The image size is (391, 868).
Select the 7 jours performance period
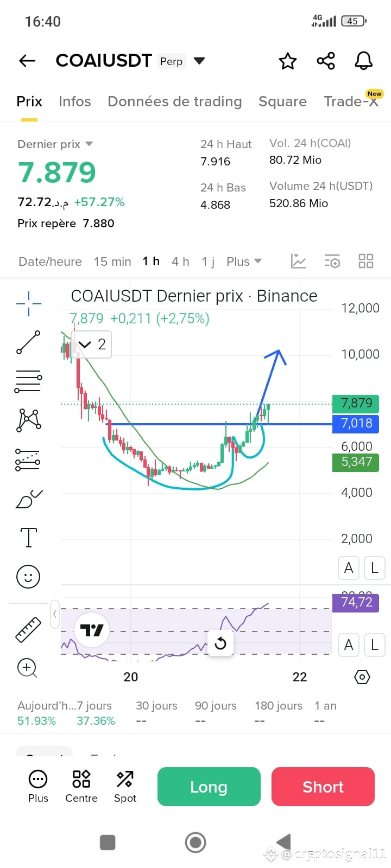pyautogui.click(x=96, y=713)
